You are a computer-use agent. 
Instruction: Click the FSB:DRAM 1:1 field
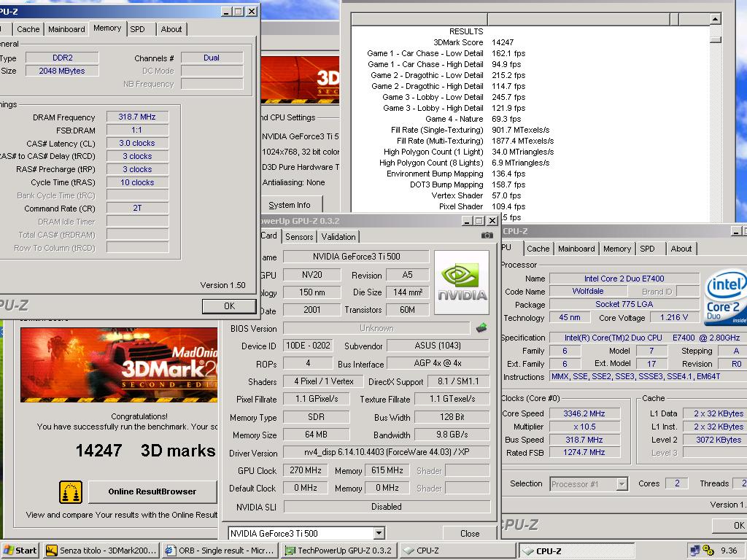pos(137,130)
